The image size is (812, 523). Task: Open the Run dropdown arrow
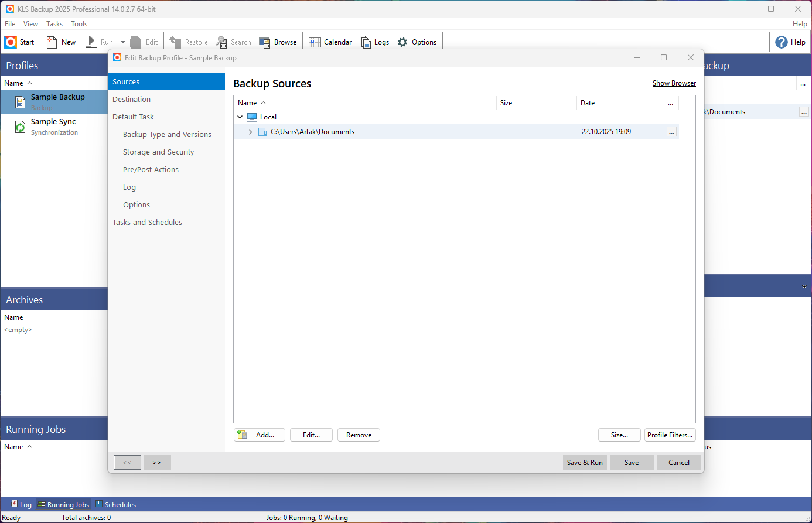(x=123, y=42)
